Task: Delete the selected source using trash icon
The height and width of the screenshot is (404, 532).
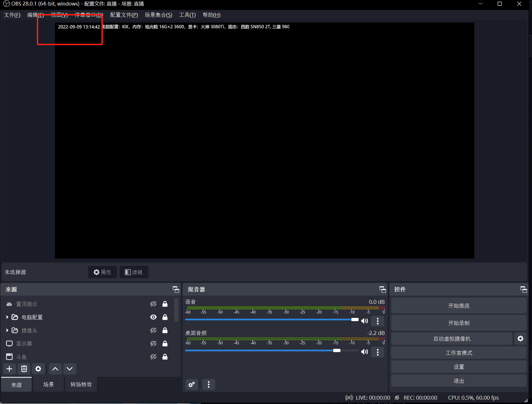Action: [x=24, y=369]
